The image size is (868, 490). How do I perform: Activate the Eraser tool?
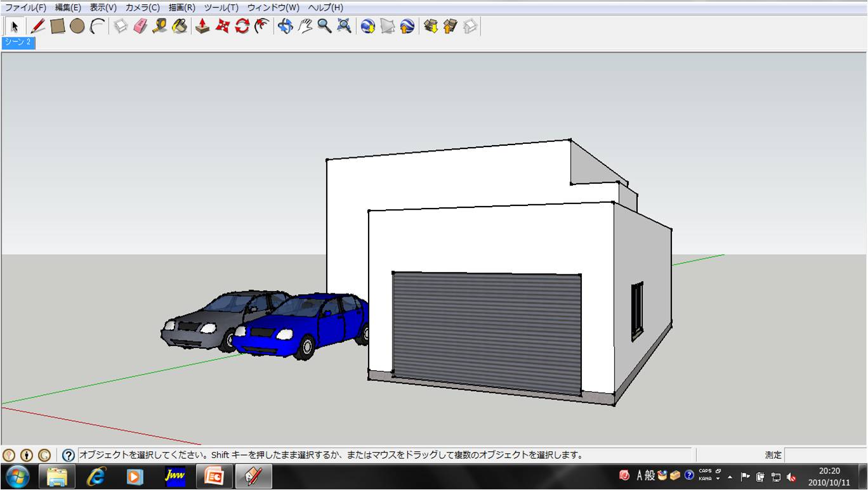pos(140,26)
